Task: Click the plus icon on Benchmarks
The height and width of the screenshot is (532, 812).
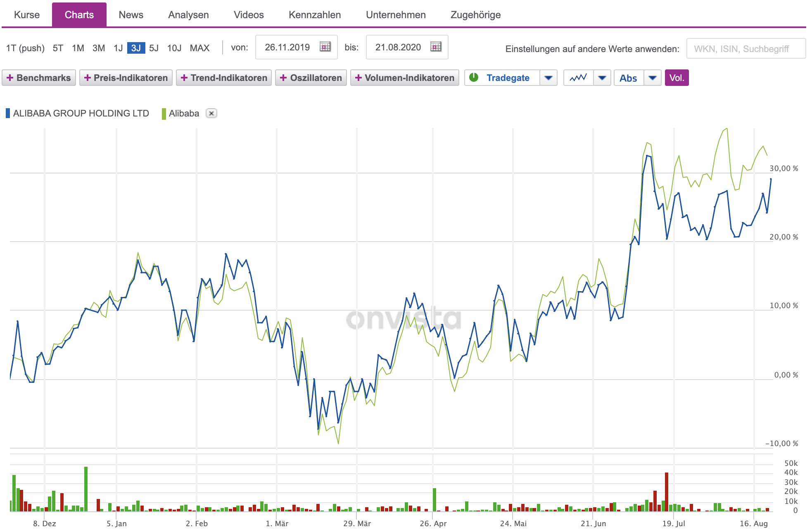Action: coord(10,78)
